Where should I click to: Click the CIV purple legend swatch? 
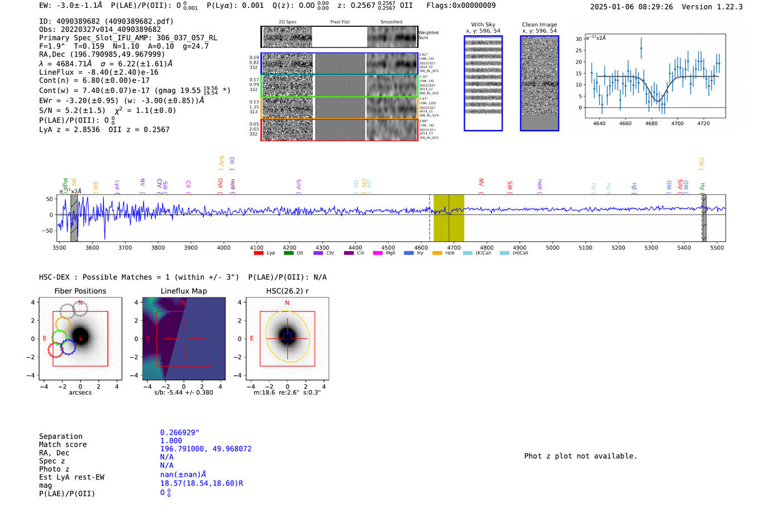click(x=318, y=253)
